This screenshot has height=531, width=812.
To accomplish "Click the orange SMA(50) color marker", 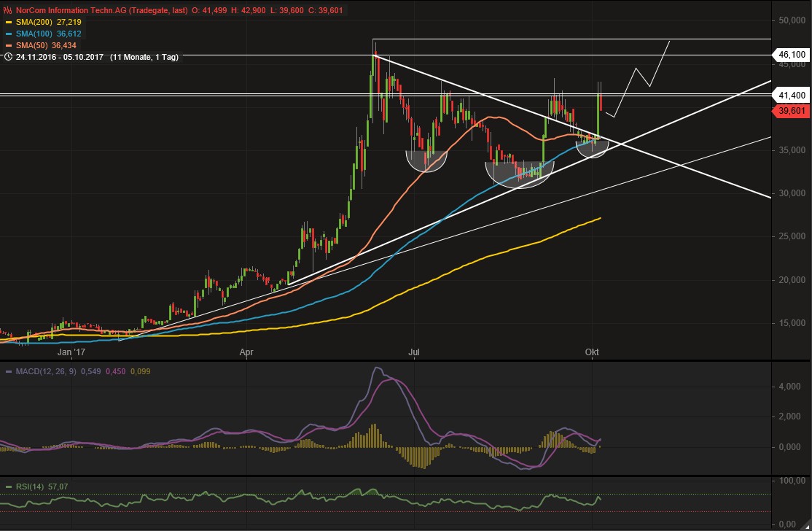I will pyautogui.click(x=8, y=46).
